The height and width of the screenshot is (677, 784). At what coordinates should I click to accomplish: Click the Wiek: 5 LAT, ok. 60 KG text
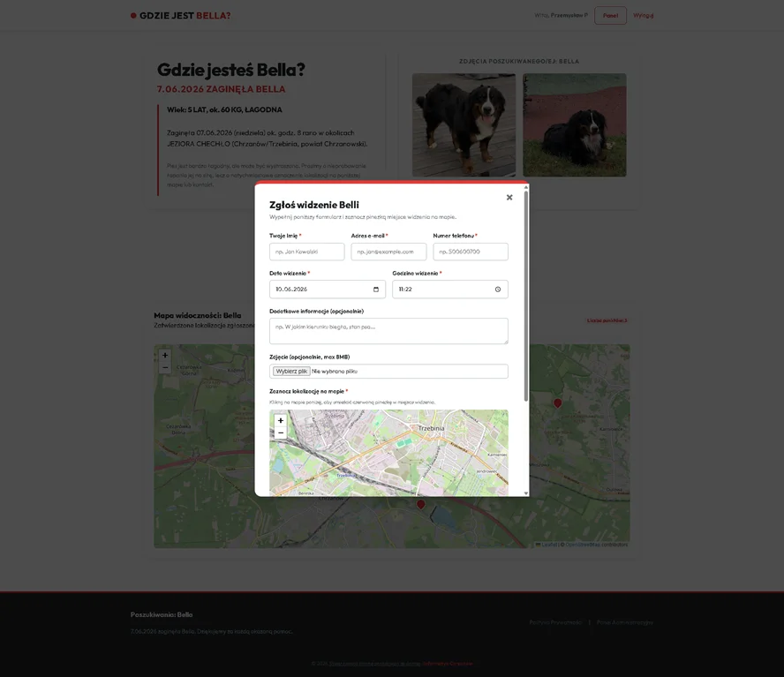(x=224, y=109)
